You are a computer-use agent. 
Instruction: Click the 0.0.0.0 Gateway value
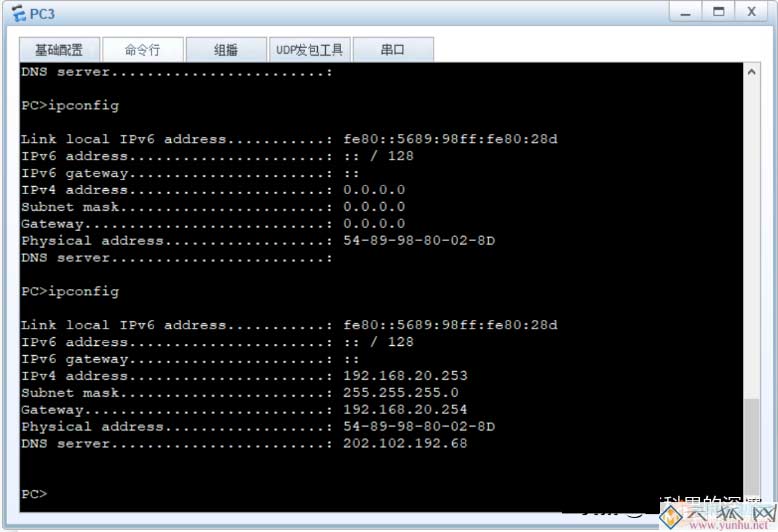click(x=374, y=223)
